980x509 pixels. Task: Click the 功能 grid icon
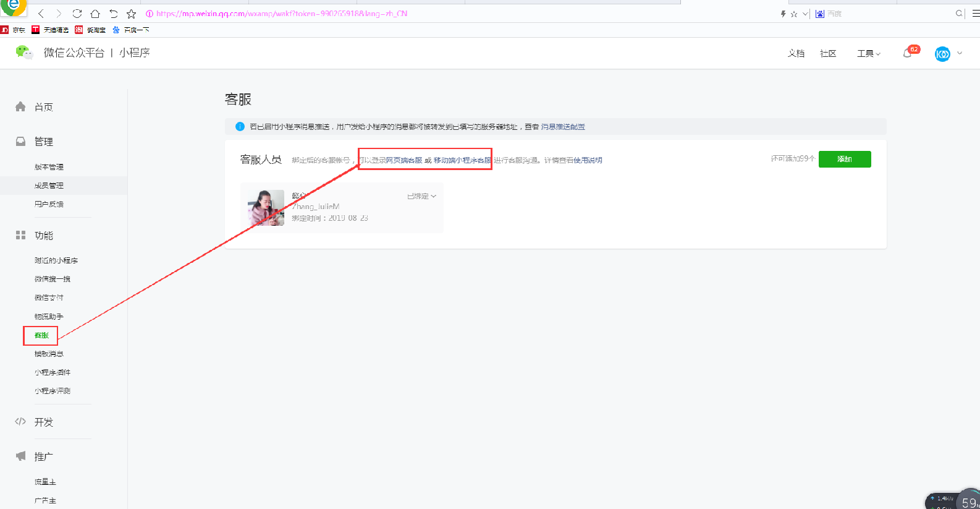(x=20, y=235)
